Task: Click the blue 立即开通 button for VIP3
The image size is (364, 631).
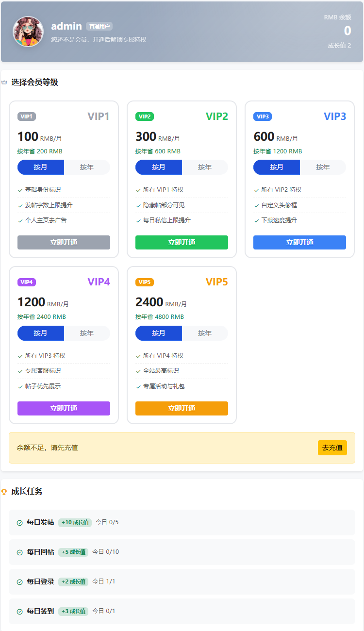Action: click(x=299, y=242)
